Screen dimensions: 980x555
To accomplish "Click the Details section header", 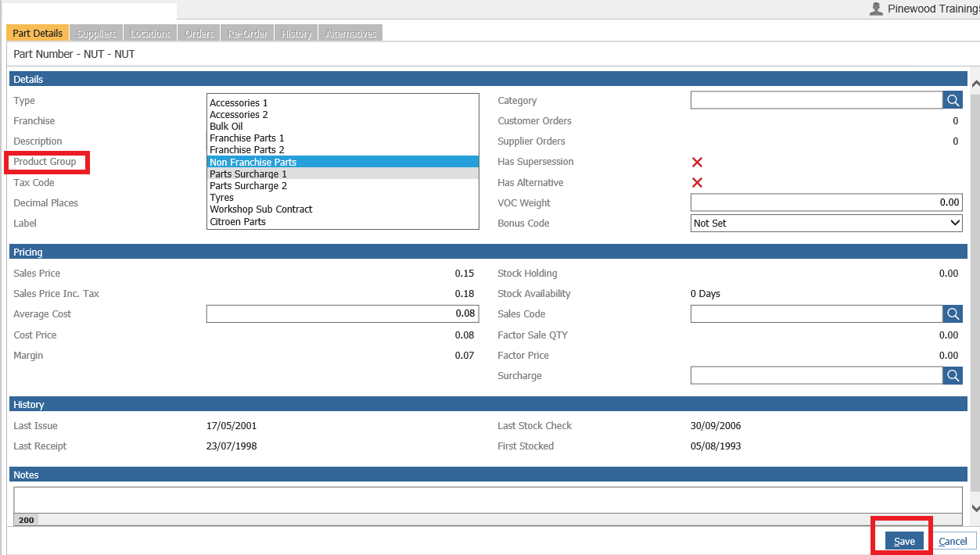I will [488, 79].
